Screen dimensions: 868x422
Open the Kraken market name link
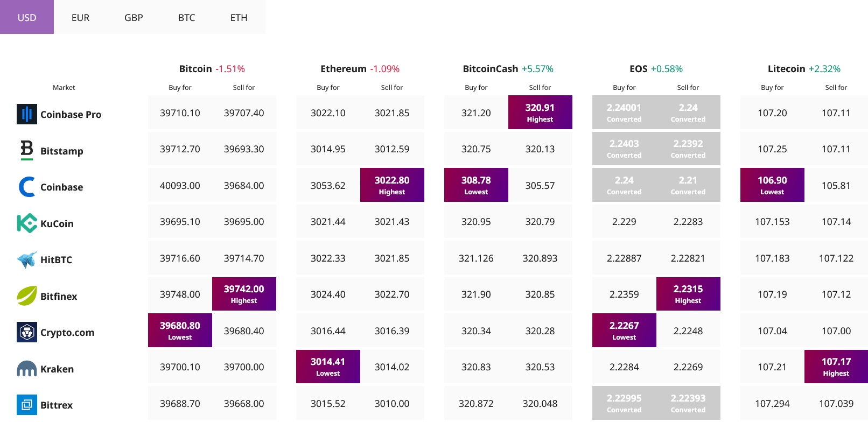(x=57, y=369)
